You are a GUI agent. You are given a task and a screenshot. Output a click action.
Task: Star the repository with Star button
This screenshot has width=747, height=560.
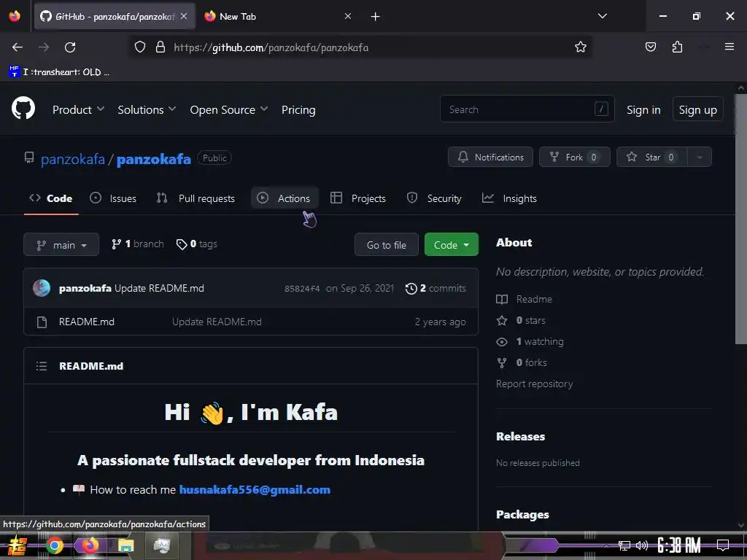click(x=651, y=157)
